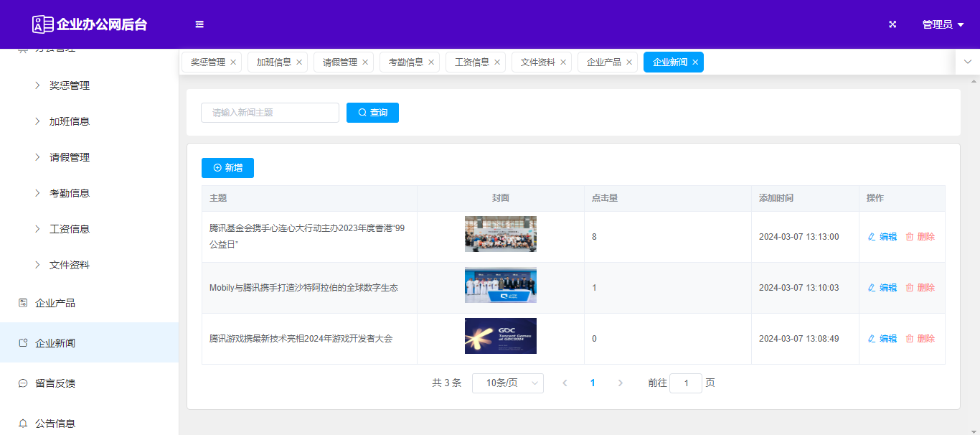Switch to the 文件资料 tab
The width and height of the screenshot is (980, 435).
[537, 62]
